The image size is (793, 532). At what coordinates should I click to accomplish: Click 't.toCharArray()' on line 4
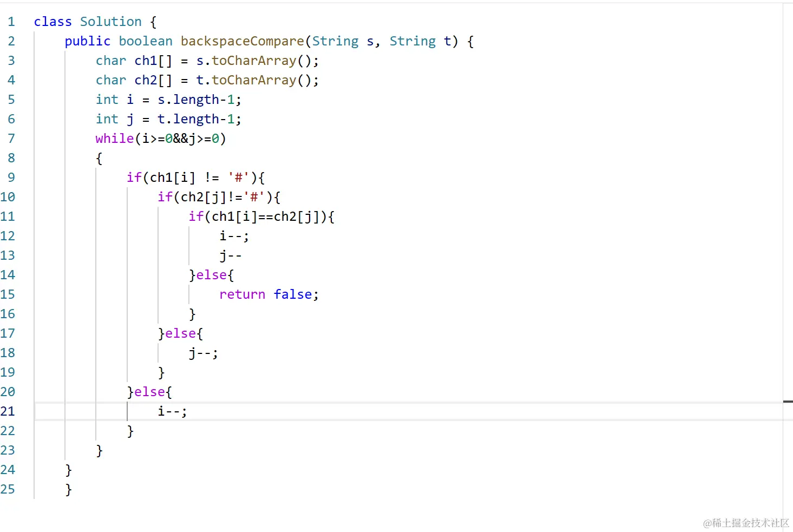click(254, 80)
